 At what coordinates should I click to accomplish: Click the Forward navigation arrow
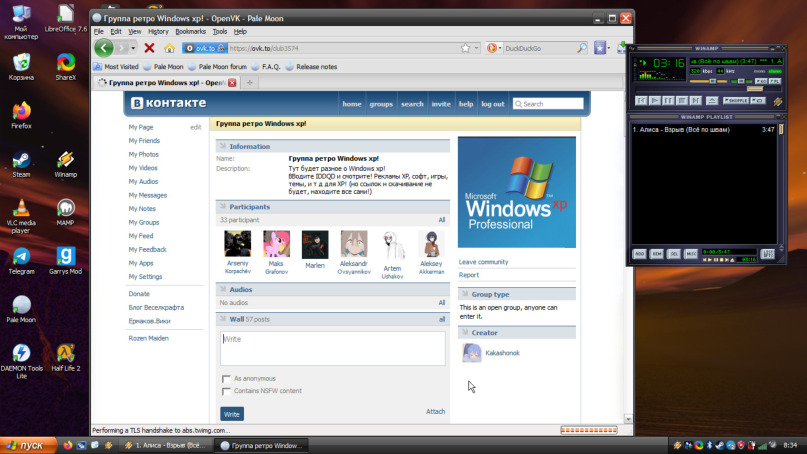click(121, 48)
